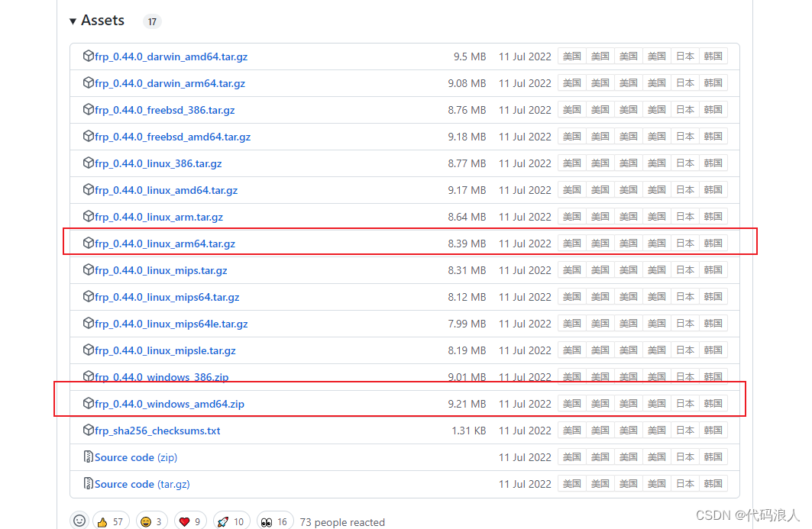
Task: Click first 美国 mirror for darwin_arm64 row
Action: pyautogui.click(x=571, y=82)
